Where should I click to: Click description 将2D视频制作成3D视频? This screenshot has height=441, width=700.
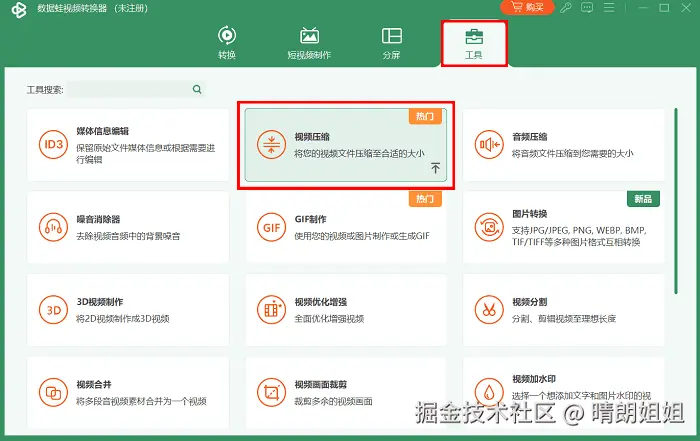(122, 319)
